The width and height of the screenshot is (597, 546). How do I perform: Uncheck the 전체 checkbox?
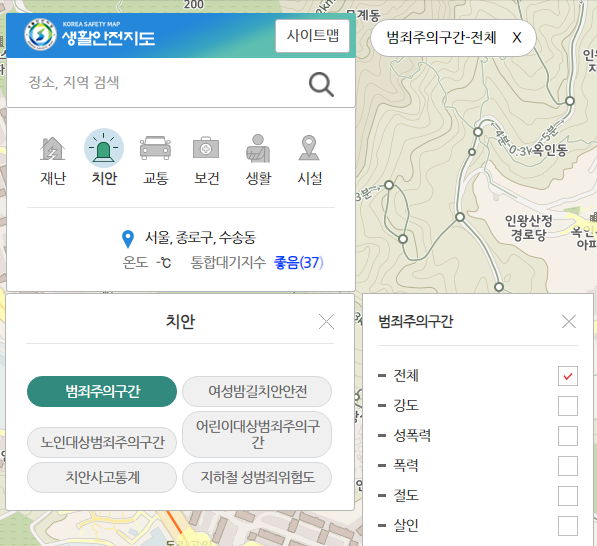click(568, 376)
